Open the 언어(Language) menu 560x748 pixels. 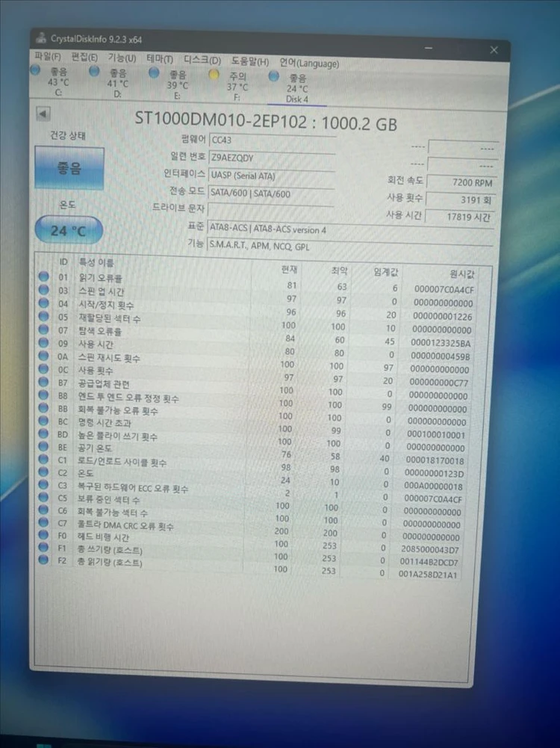[309, 63]
